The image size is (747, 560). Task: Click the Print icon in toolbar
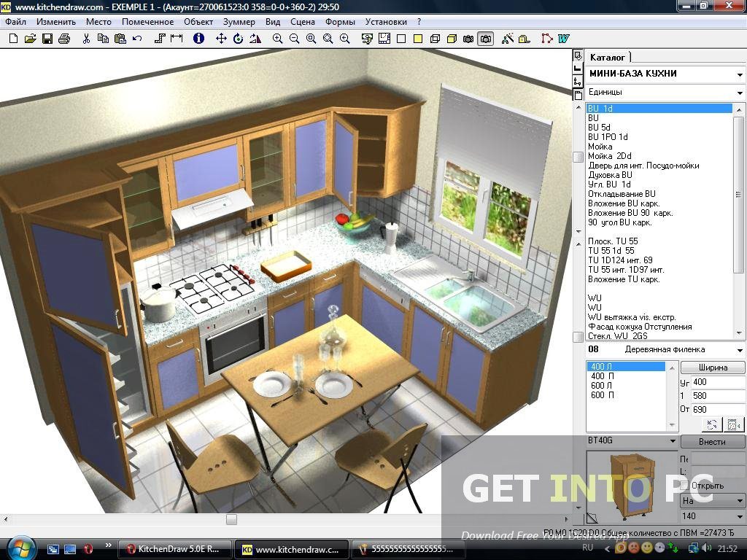(64, 38)
